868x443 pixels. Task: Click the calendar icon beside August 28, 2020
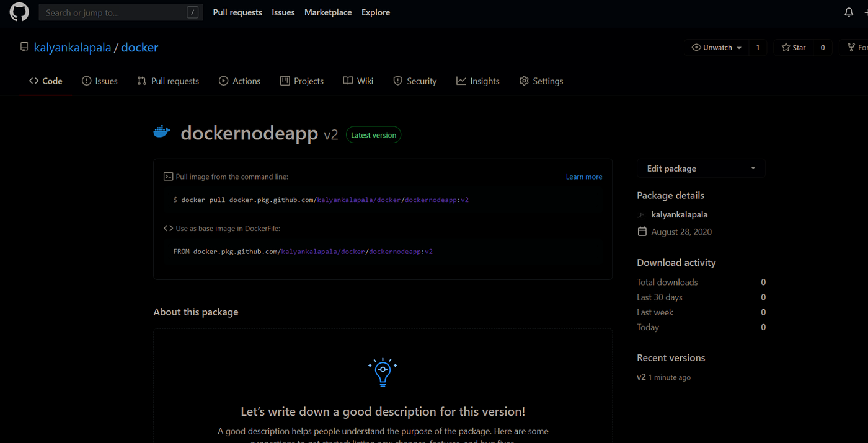[x=642, y=231]
